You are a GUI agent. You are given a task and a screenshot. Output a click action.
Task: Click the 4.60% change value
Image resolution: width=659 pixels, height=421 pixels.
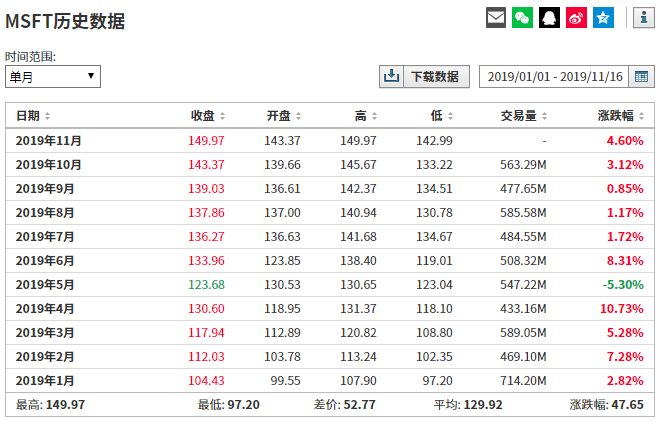625,140
